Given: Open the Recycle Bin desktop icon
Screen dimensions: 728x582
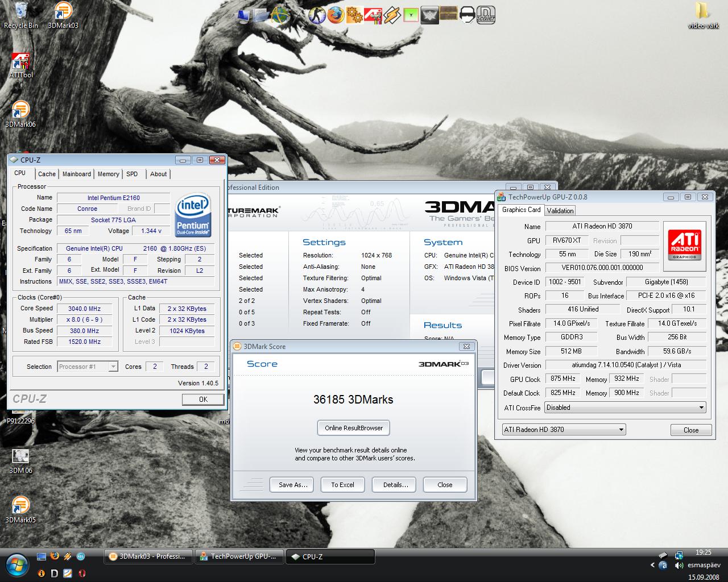Looking at the screenshot, I should coord(21,15).
